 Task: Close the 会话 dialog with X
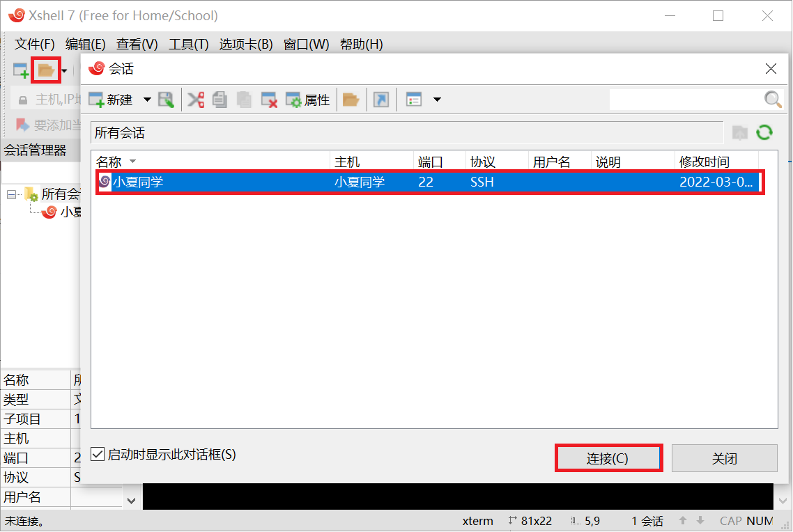click(771, 69)
